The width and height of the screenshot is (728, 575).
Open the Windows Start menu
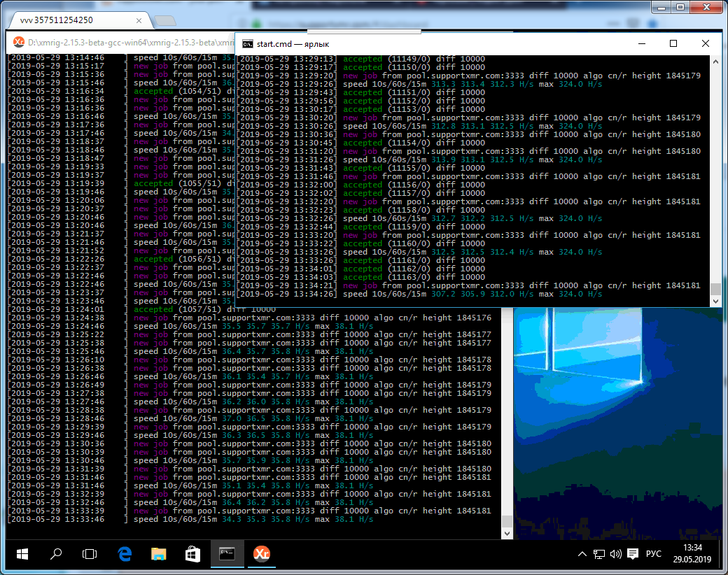(22, 553)
